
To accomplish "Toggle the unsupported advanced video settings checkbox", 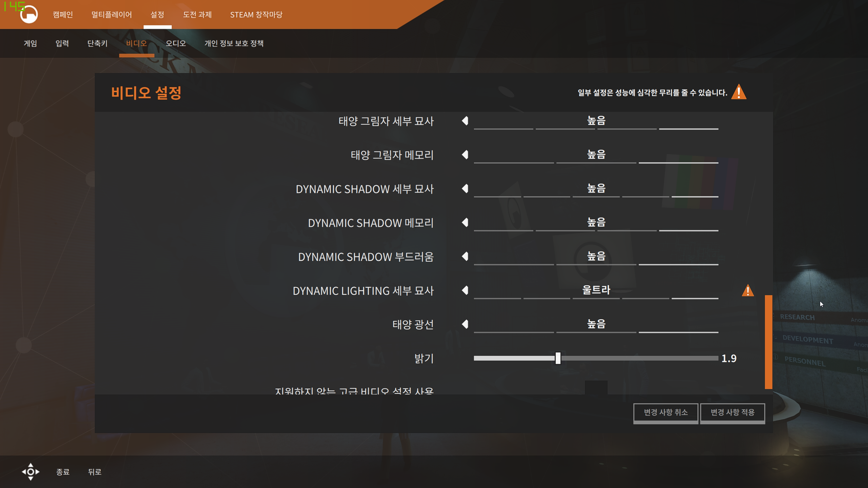I will click(x=596, y=388).
